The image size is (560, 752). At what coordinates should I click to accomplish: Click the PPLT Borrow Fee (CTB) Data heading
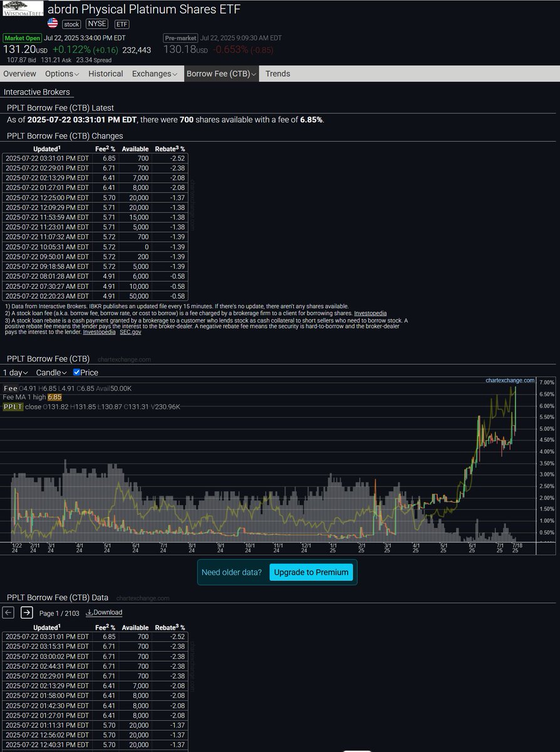click(57, 598)
